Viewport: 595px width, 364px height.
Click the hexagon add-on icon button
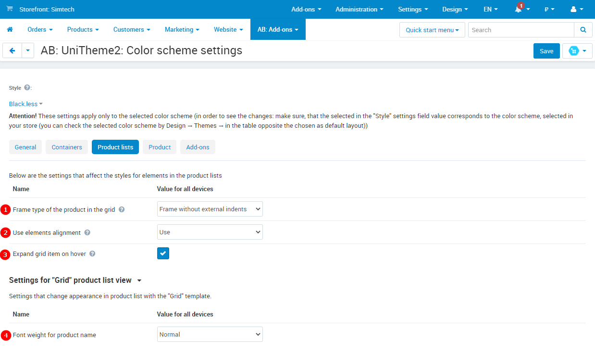coord(574,51)
